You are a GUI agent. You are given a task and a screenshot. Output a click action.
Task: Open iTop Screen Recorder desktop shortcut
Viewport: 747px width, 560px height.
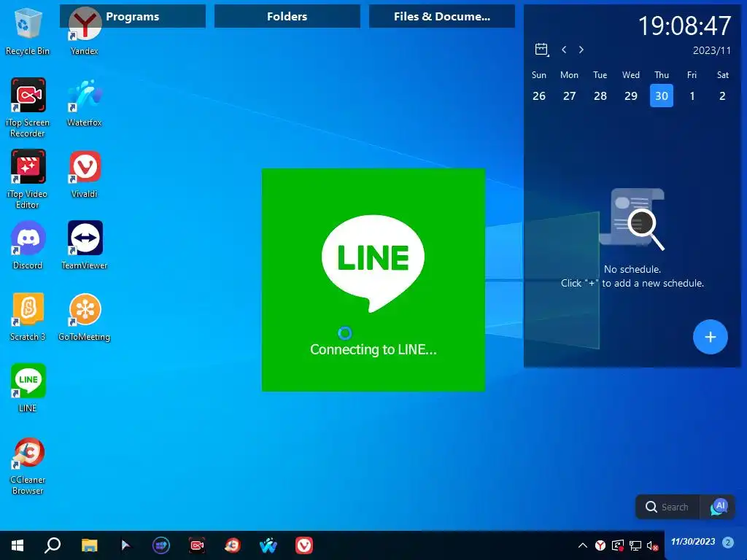pos(28,108)
